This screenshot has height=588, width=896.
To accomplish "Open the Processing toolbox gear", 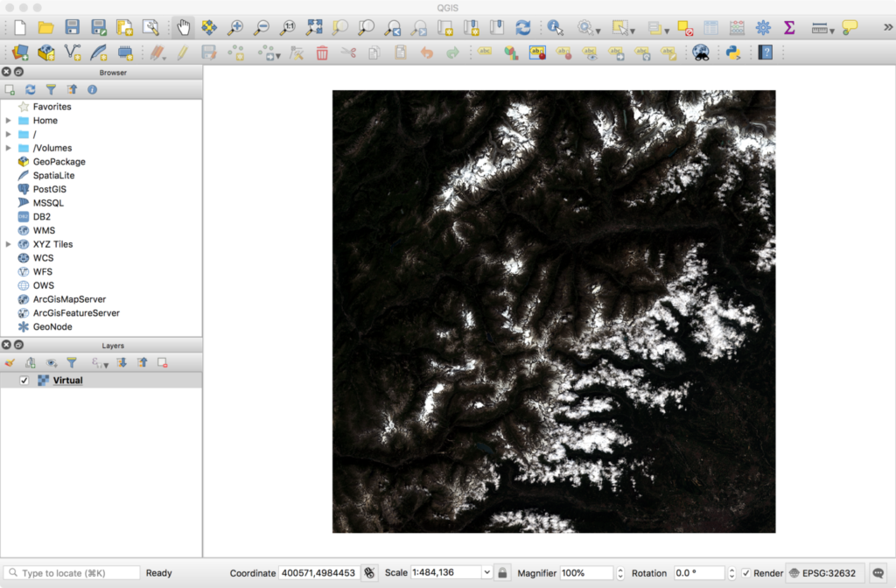I will click(763, 27).
